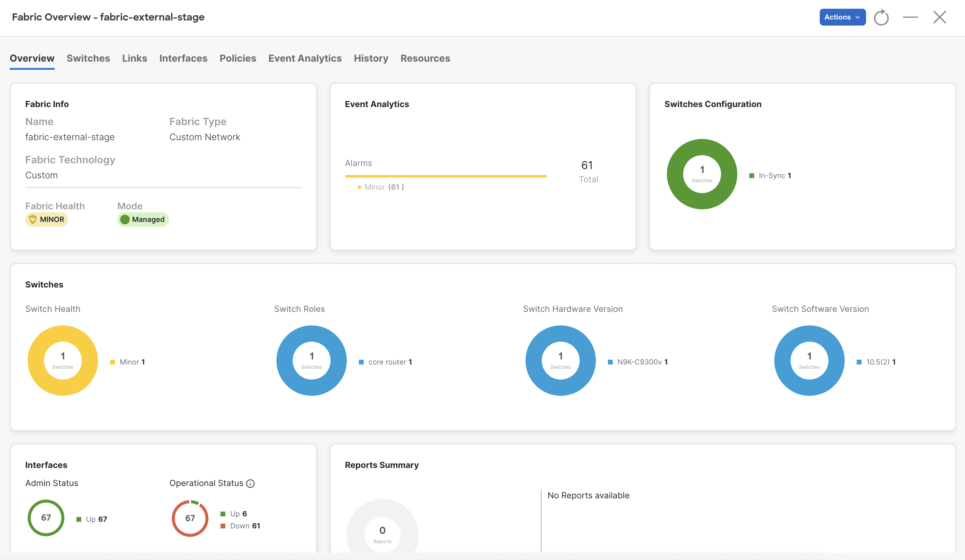This screenshot has height=560, width=965.
Task: Click the Event Analytics card heading
Action: [x=377, y=104]
